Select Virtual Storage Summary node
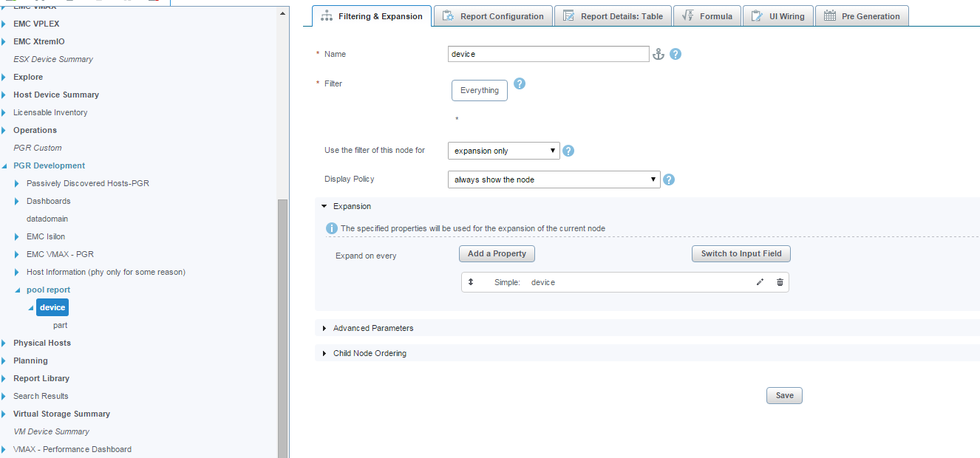Image resolution: width=980 pixels, height=458 pixels. [61, 414]
